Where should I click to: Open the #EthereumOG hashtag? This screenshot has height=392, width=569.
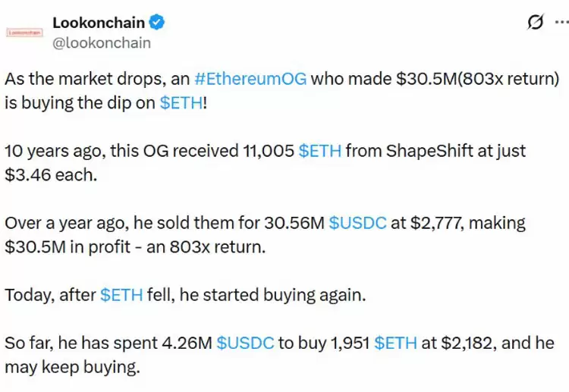(250, 79)
